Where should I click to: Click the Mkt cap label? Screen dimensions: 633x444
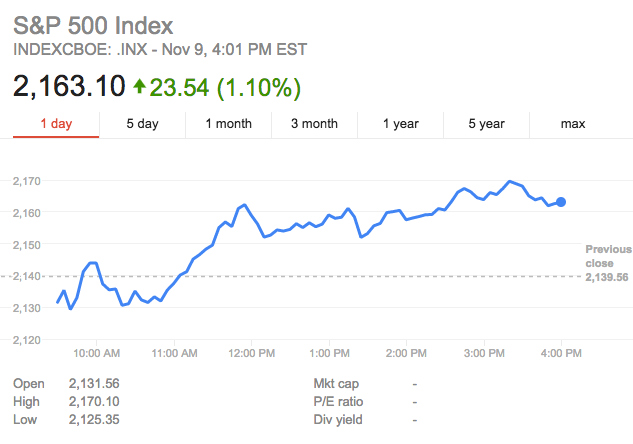(x=336, y=384)
